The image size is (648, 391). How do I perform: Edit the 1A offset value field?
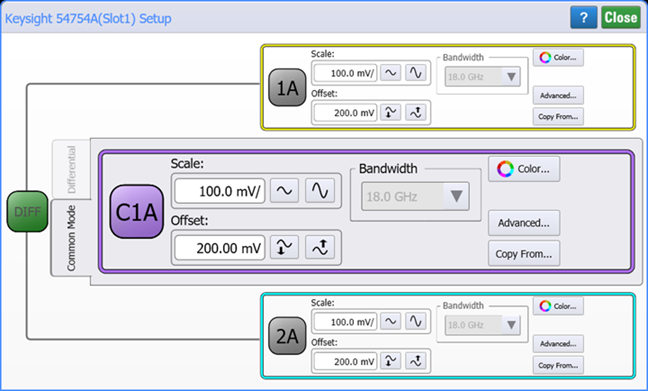tap(345, 112)
